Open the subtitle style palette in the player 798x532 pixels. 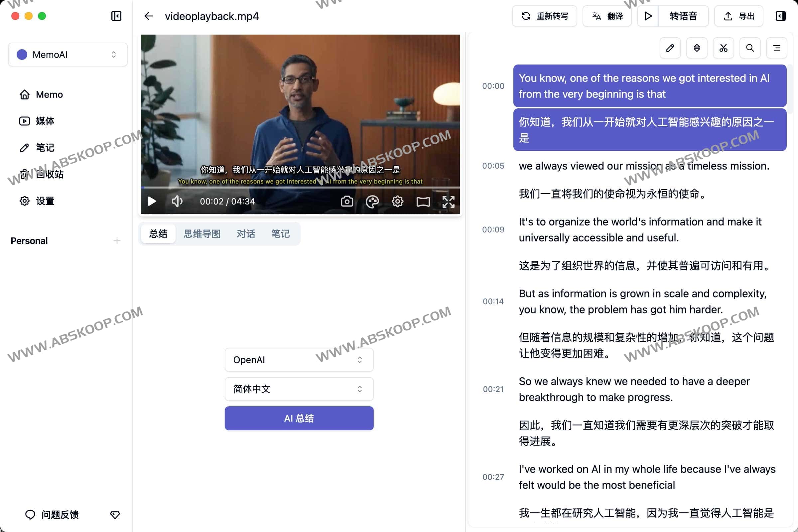coord(372,201)
